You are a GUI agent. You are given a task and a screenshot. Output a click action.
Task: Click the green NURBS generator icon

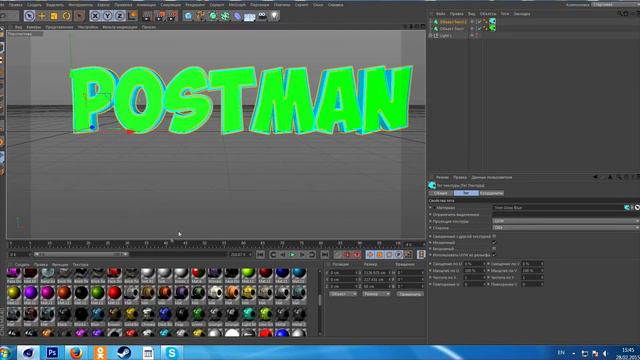click(x=213, y=16)
